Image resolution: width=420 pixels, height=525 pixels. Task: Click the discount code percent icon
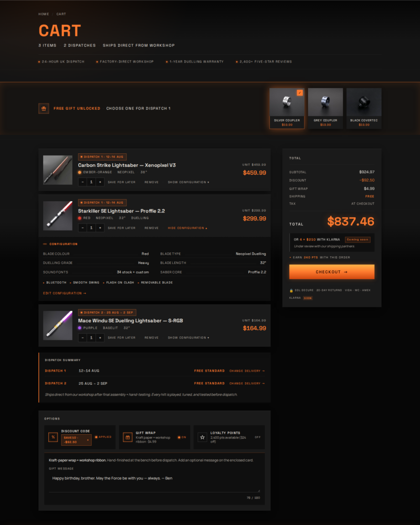tap(53, 437)
